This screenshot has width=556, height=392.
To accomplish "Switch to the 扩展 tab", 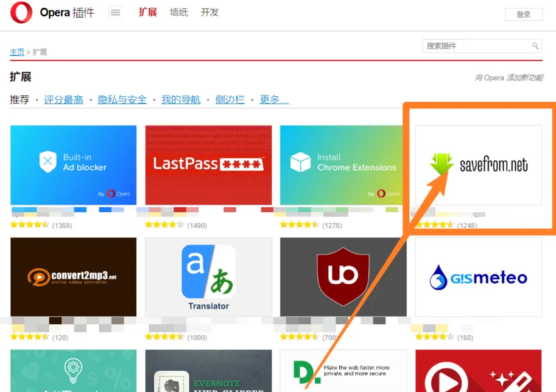I will [147, 13].
